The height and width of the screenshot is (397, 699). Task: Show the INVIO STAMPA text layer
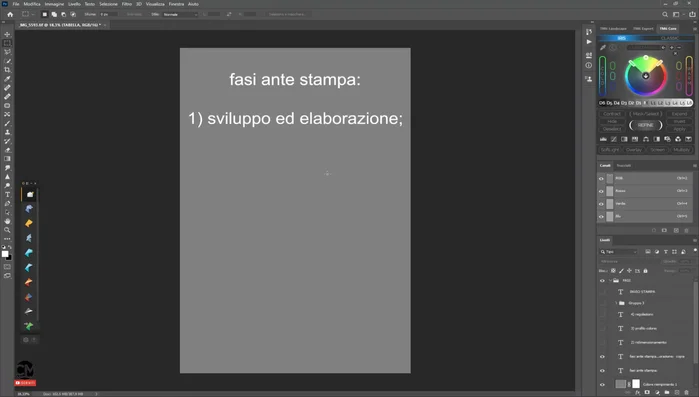pos(602,292)
